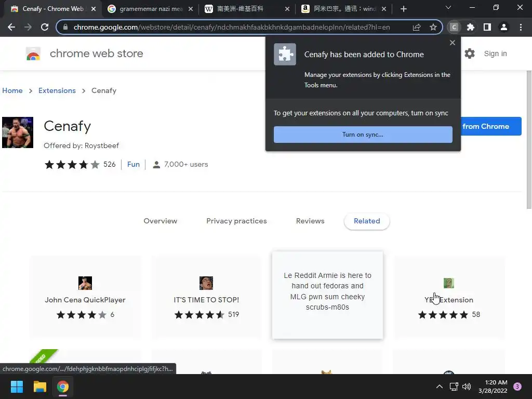The width and height of the screenshot is (532, 399).
Task: Click the 526 star rating count
Action: pos(109,164)
